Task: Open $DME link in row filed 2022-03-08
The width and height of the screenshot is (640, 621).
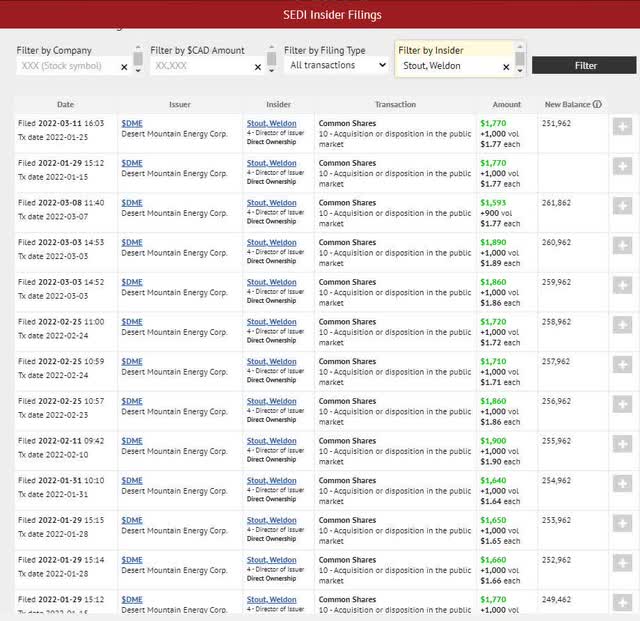Action: coord(132,203)
